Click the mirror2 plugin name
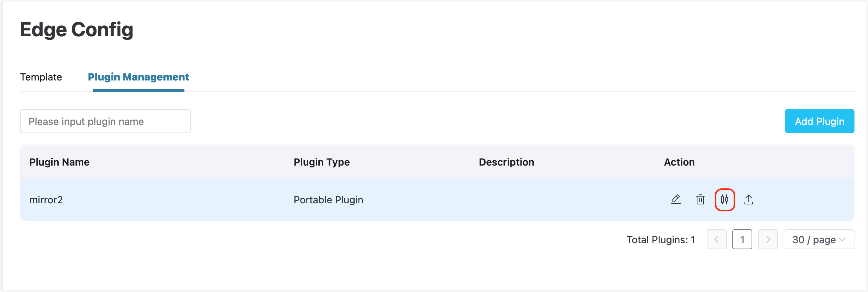 click(x=46, y=200)
